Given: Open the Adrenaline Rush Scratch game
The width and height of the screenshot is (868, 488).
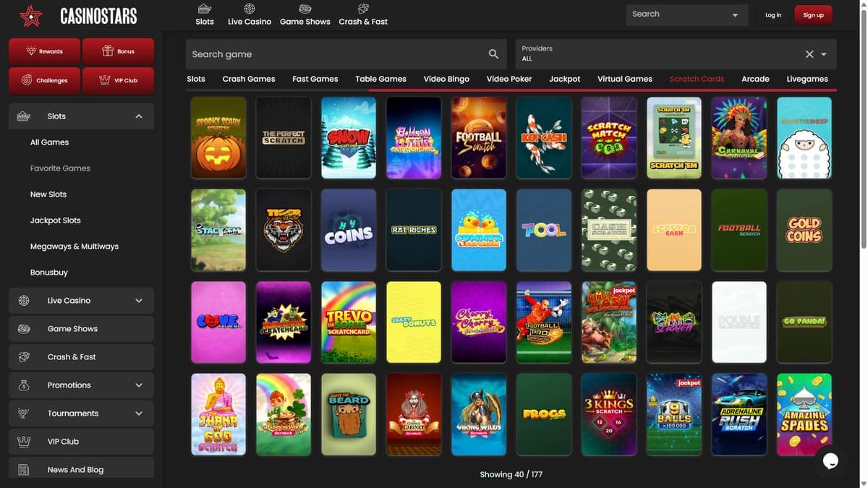Looking at the screenshot, I should (739, 414).
